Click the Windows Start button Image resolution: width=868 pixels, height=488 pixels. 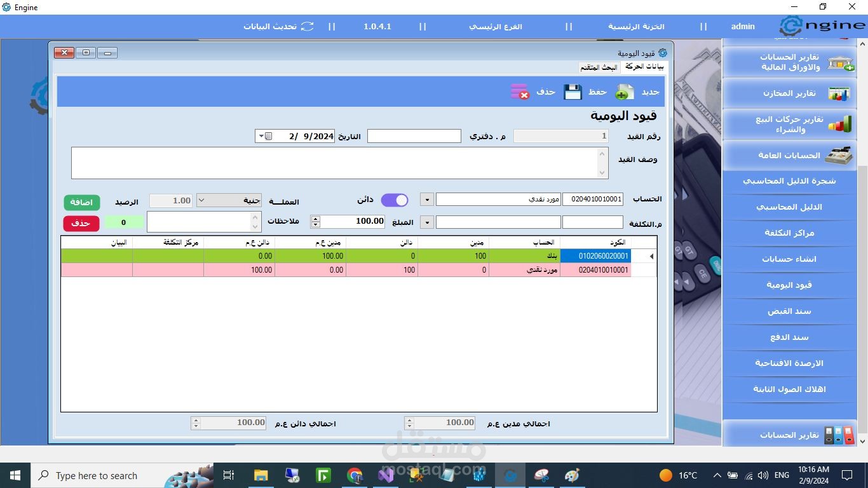click(x=15, y=475)
